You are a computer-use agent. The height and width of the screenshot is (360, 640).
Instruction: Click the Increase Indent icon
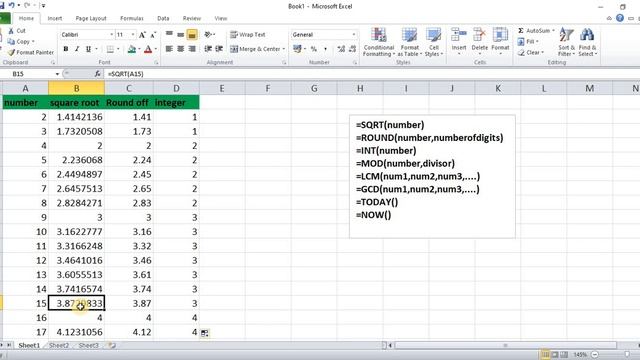[219, 49]
